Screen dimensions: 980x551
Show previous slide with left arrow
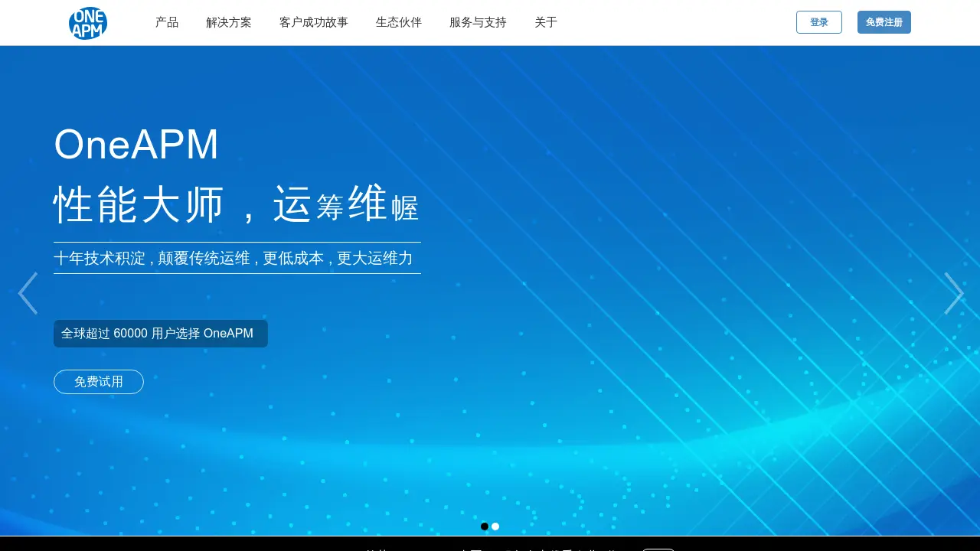(x=28, y=293)
